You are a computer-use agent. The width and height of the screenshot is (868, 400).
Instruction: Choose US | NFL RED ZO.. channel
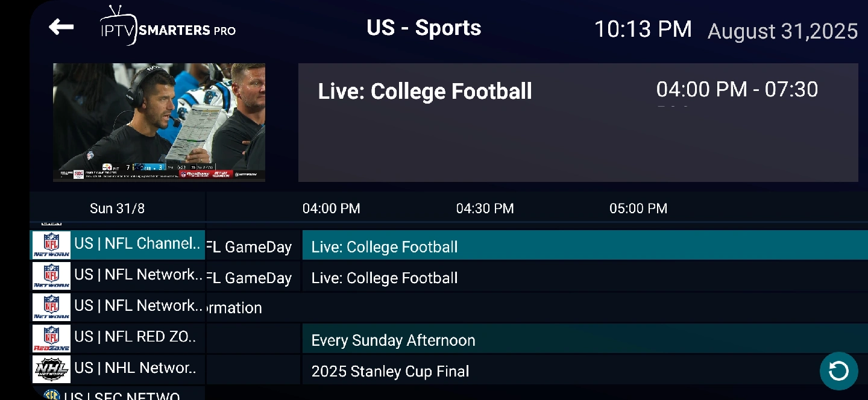(136, 337)
